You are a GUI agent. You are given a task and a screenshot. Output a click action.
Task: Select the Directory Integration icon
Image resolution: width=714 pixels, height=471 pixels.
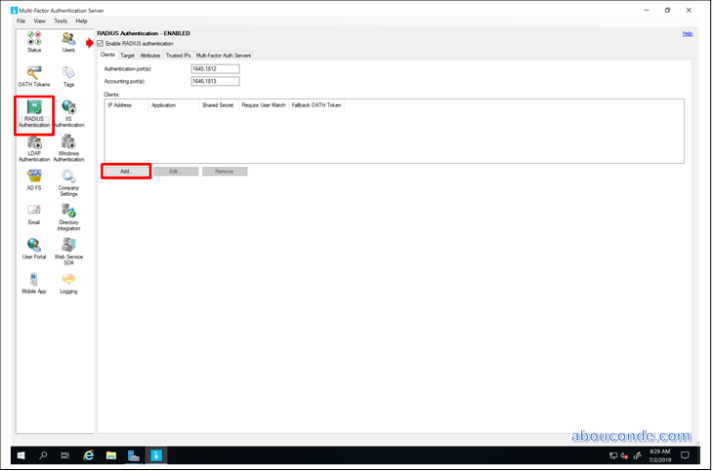68,215
